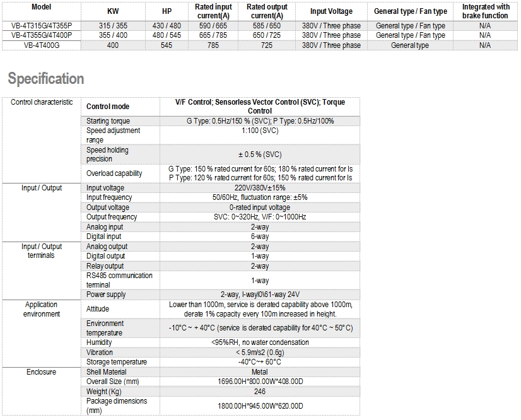
Task: Select the 50/60Hz input frequency value
Action: (x=259, y=197)
